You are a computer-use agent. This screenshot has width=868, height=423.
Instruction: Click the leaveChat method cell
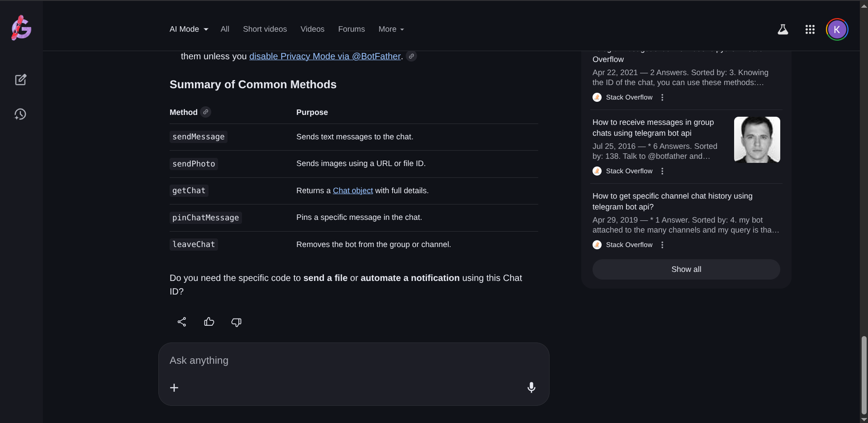click(x=194, y=244)
